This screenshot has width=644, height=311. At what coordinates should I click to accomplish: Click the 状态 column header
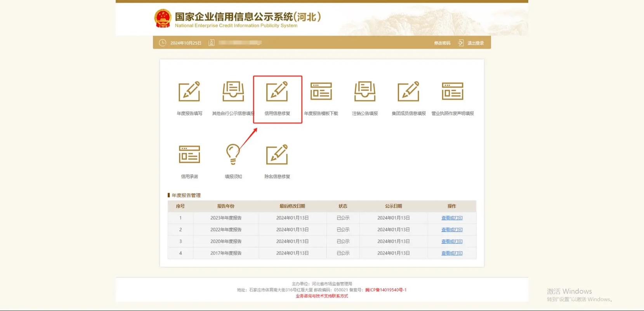343,206
